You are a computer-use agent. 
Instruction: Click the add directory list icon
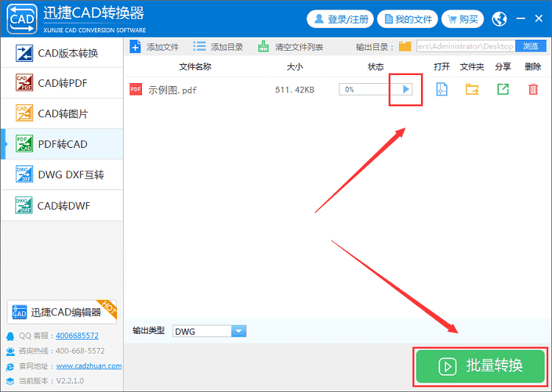tap(199, 46)
